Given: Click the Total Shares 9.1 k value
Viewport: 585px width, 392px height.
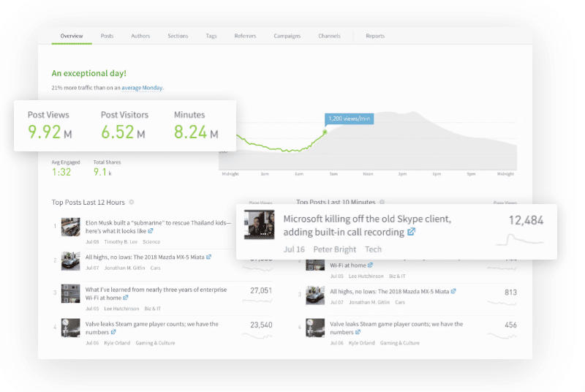Looking at the screenshot, I should pos(102,172).
